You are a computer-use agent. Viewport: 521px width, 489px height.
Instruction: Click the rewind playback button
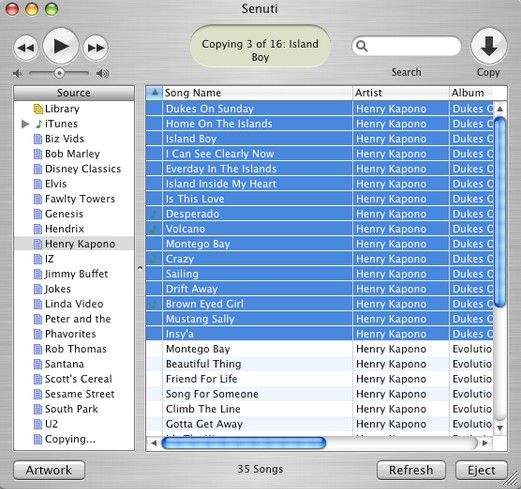(26, 48)
